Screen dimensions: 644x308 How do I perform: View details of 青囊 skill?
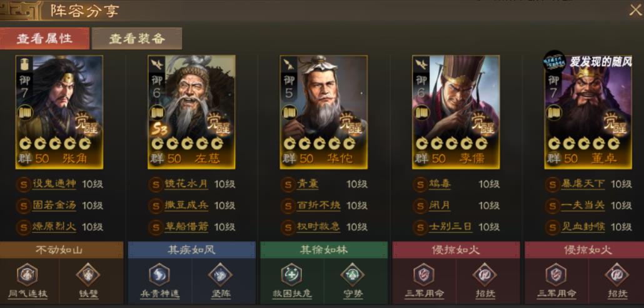click(308, 184)
